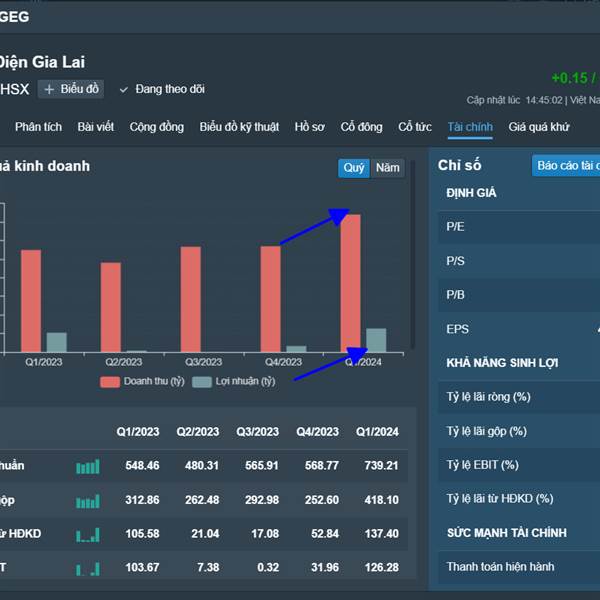Viewport: 600px width, 600px height.
Task: Select Tỷ lệ EBIT (%) row
Action: [519, 465]
